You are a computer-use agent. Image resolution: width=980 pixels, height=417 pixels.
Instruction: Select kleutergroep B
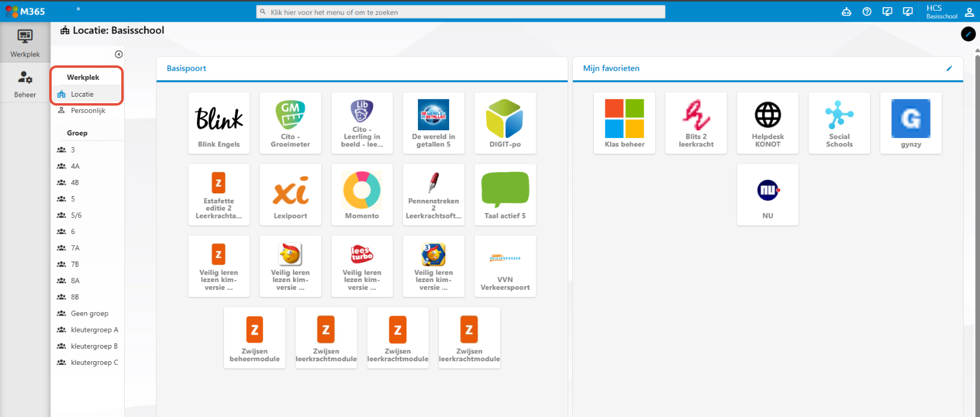click(x=88, y=346)
